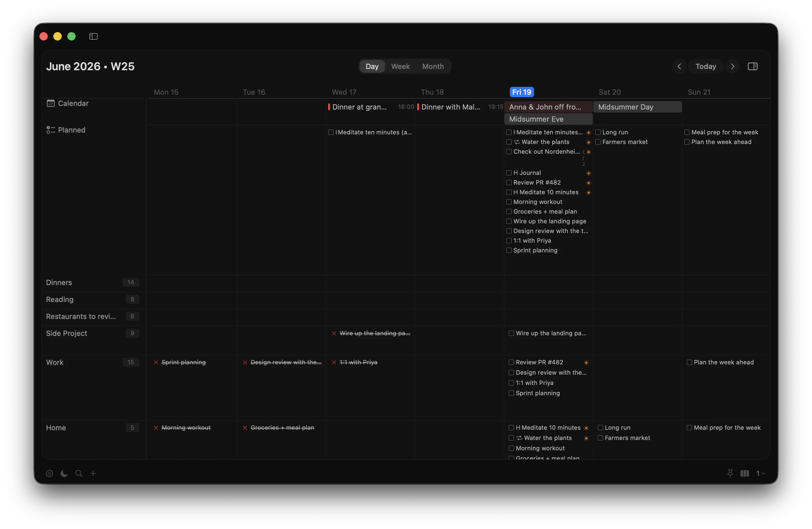
Task: Switch to Month view
Action: (x=433, y=66)
